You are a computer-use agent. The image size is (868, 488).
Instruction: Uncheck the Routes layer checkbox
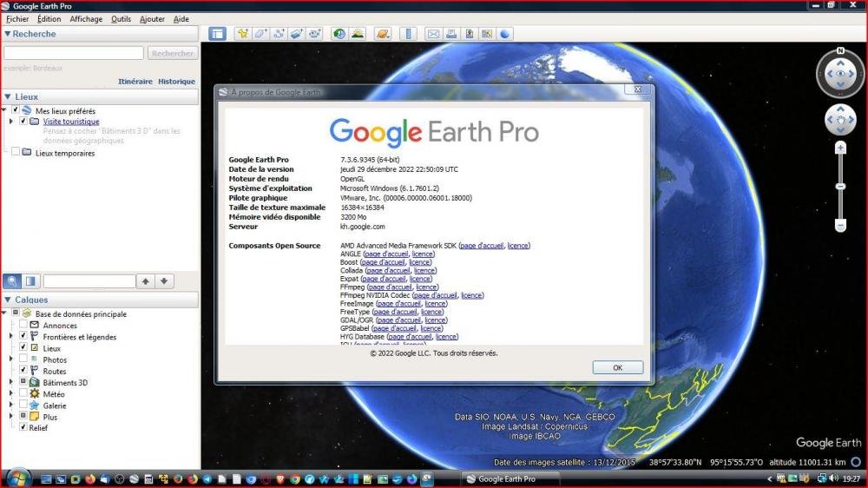(x=23, y=371)
